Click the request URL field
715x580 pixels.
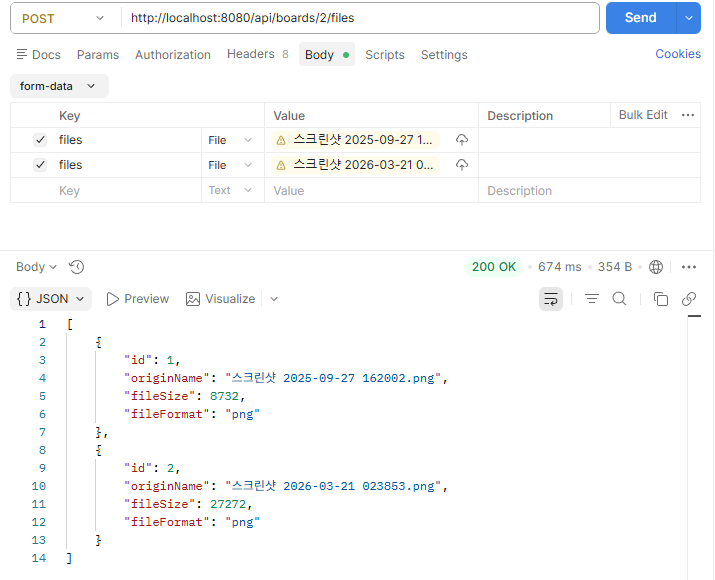360,18
